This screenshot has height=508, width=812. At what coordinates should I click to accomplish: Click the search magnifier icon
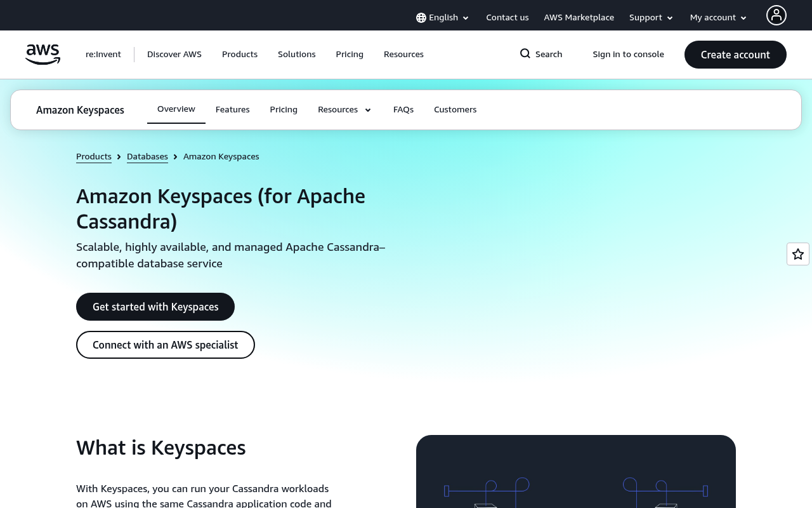(x=525, y=54)
